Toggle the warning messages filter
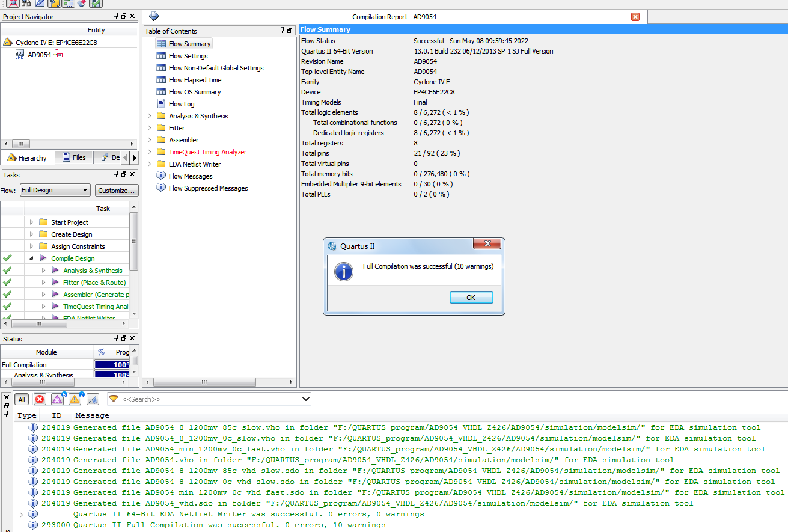The width and height of the screenshot is (788, 532). (75, 399)
